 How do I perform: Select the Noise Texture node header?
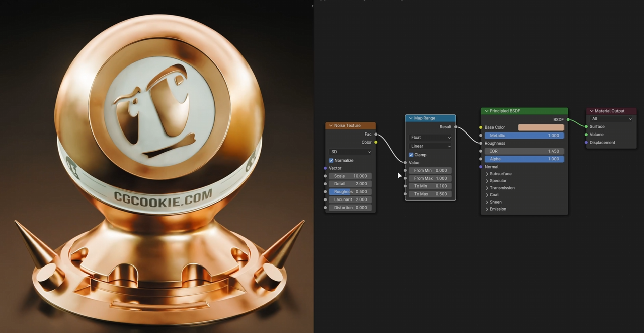[x=350, y=125]
